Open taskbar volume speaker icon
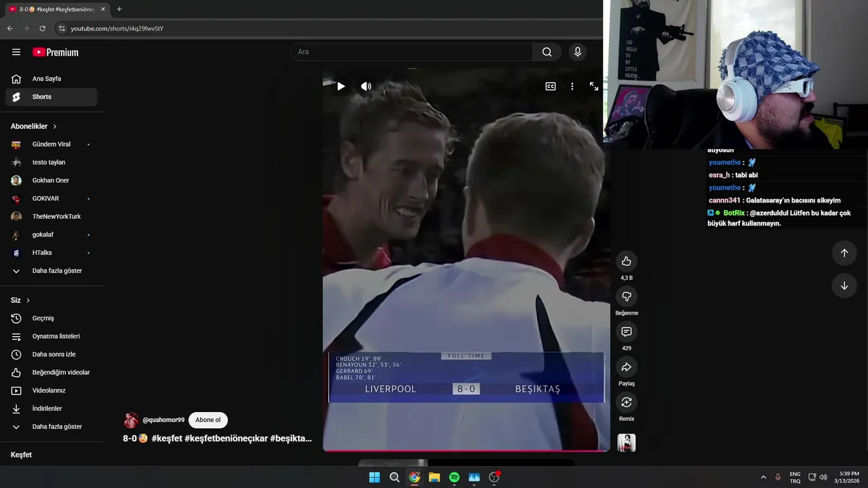 823,477
